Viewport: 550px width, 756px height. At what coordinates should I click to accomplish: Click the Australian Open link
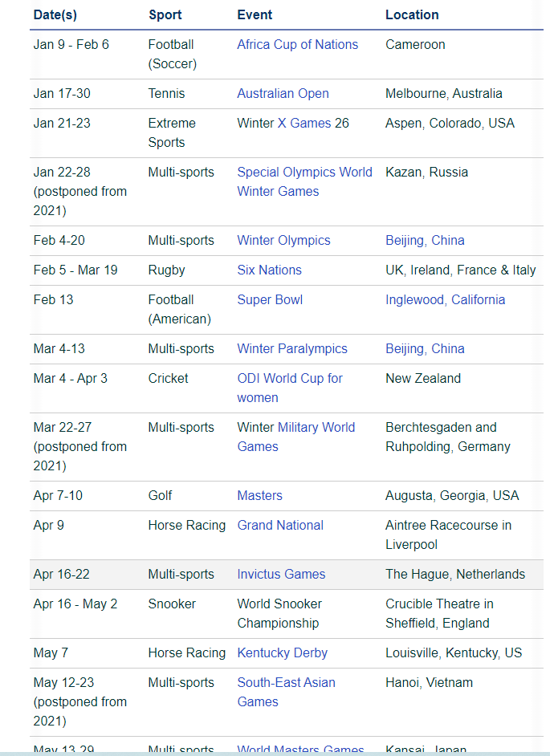coord(283,94)
